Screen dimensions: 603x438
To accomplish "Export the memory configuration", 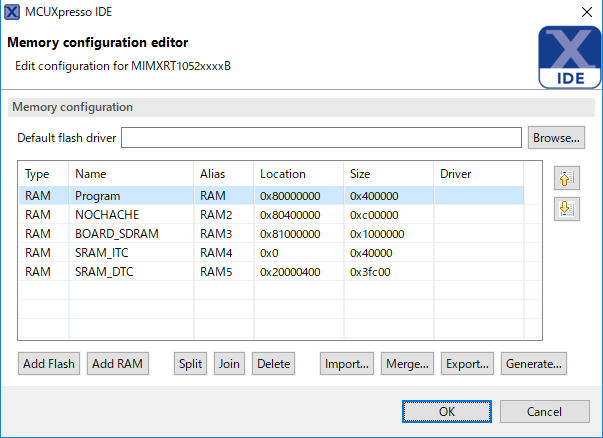I will (467, 364).
